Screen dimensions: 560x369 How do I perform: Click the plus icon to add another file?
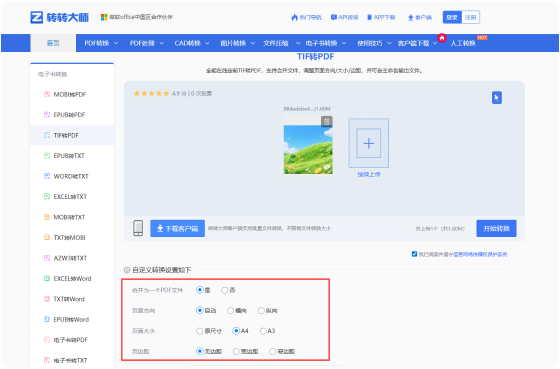point(369,143)
